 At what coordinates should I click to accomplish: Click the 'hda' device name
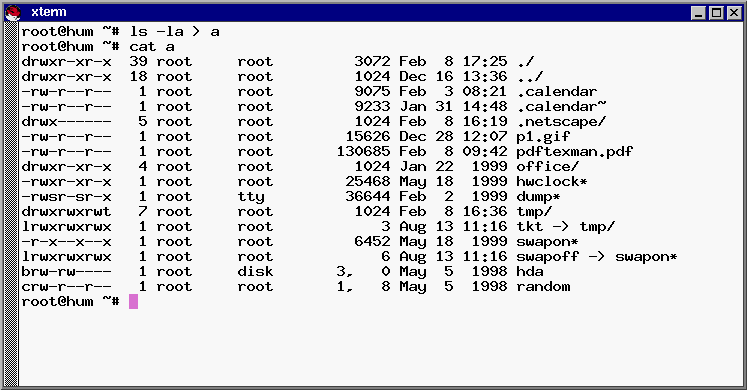click(x=530, y=271)
